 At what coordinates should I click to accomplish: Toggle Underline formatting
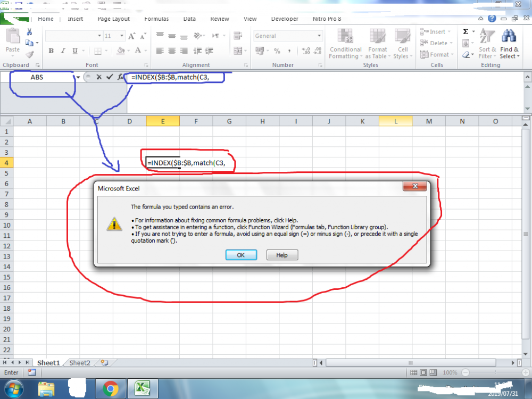point(74,51)
